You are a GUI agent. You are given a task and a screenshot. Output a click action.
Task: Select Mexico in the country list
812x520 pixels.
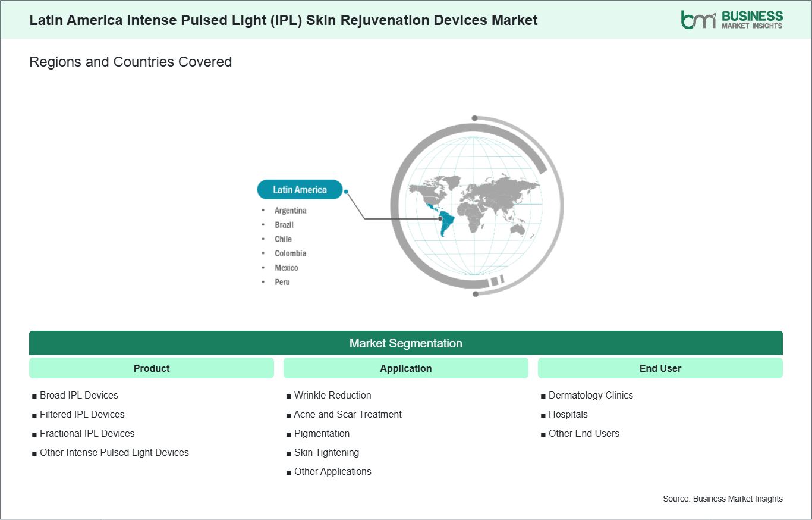click(287, 268)
